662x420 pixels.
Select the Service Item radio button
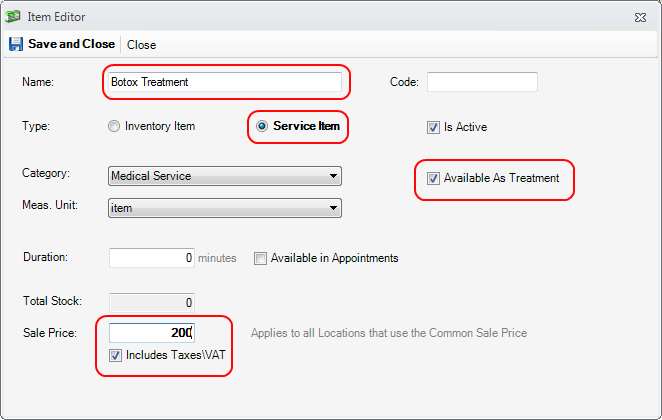point(263,127)
